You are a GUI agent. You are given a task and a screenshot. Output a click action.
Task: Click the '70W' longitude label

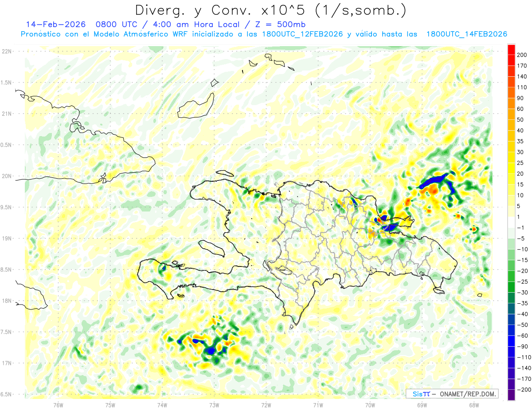(x=370, y=405)
